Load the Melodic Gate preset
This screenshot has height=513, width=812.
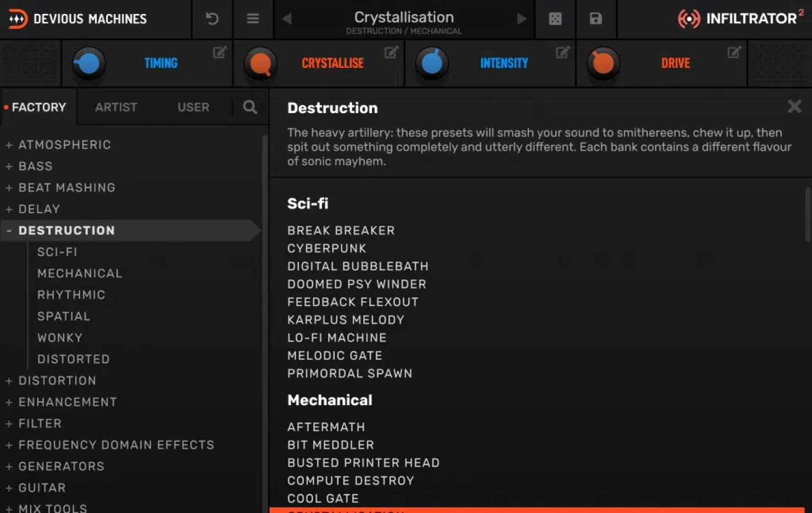tap(335, 356)
